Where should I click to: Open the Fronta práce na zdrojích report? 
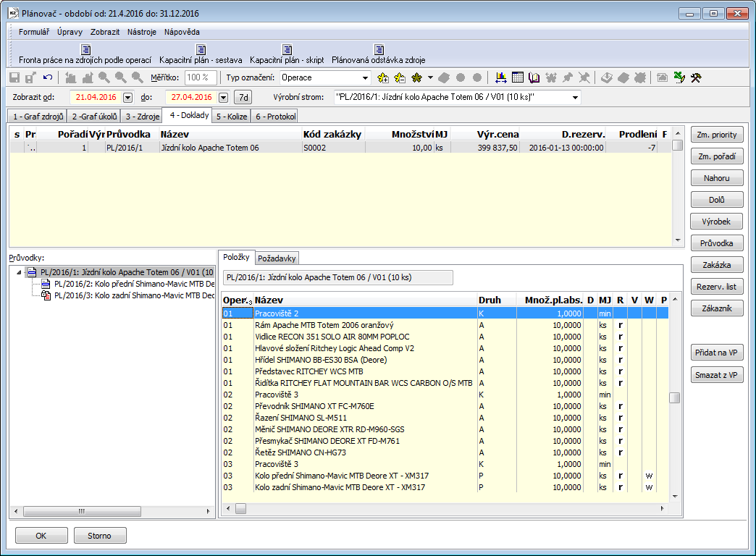tap(85, 54)
